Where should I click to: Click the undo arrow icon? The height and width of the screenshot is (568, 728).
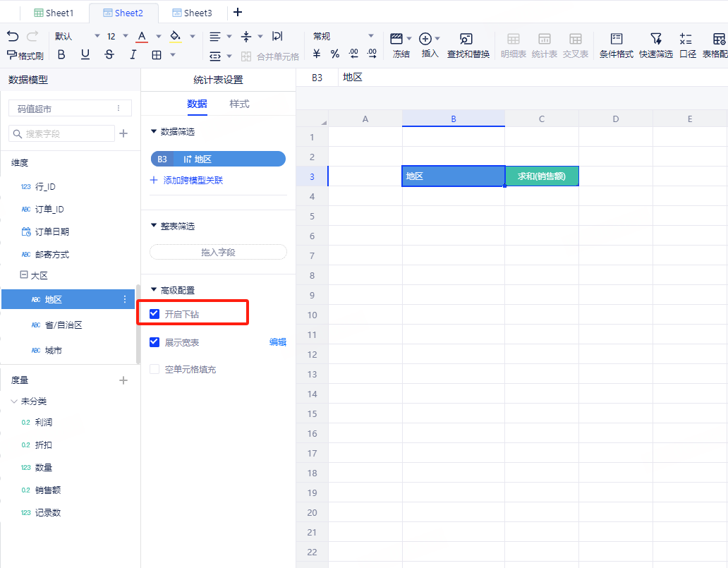[13, 37]
